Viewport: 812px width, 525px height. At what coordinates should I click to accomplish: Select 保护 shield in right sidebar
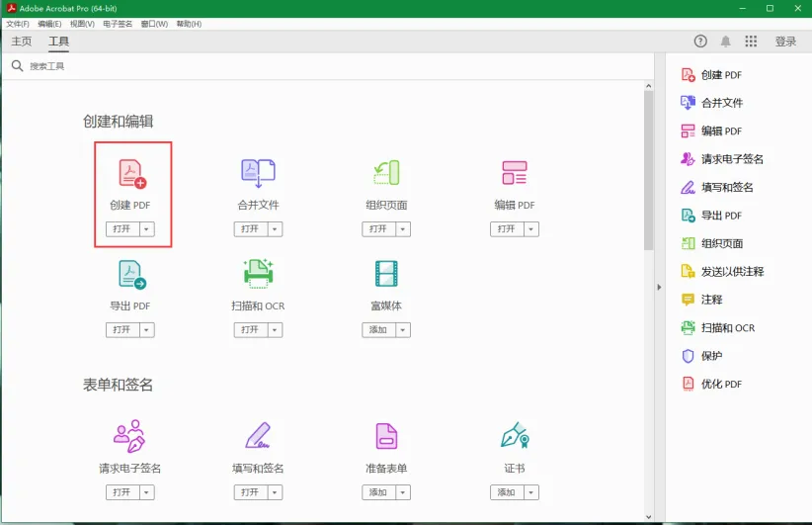point(701,356)
